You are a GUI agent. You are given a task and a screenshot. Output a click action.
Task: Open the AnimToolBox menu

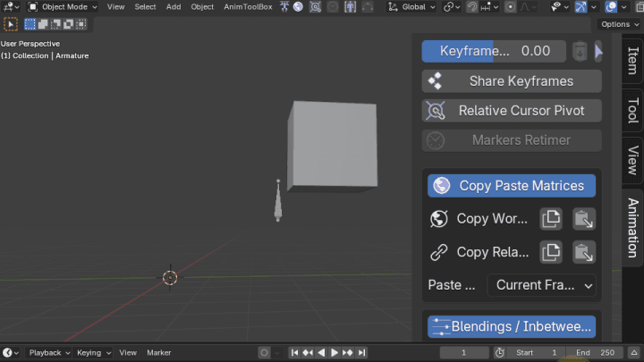[x=248, y=6]
